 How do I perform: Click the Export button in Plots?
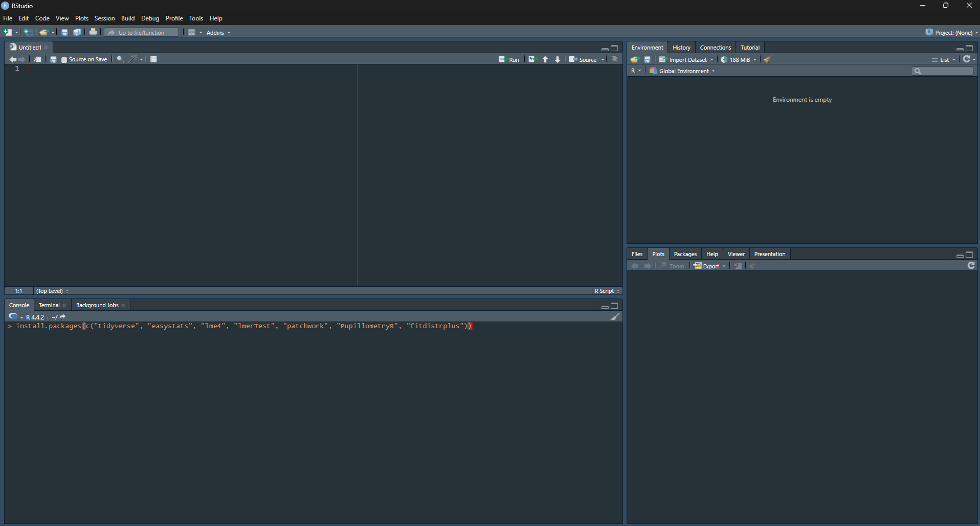pyautogui.click(x=709, y=266)
